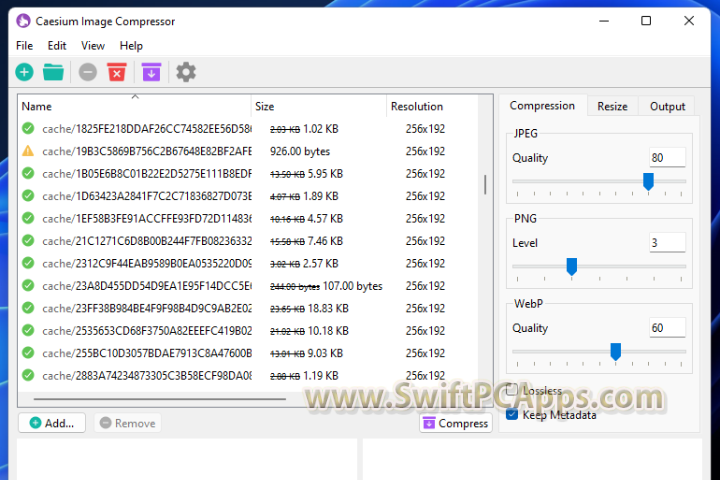Click green check status of 2883A7423 row

click(28, 376)
